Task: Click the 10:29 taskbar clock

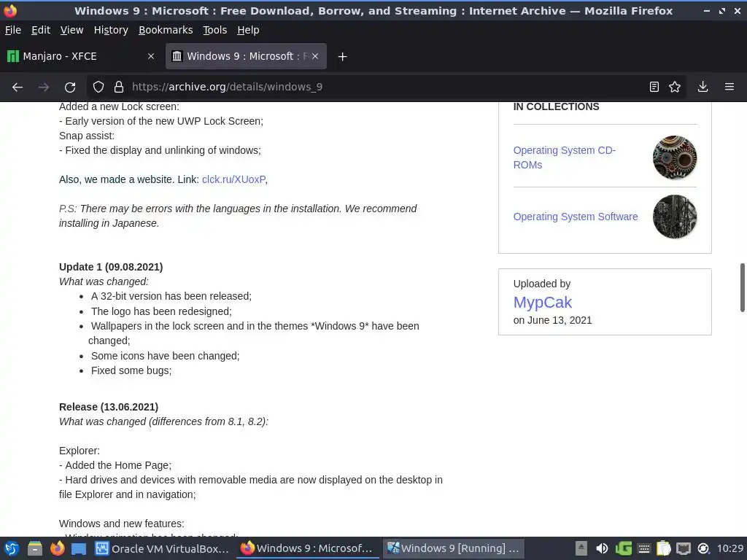Action: tap(729, 548)
